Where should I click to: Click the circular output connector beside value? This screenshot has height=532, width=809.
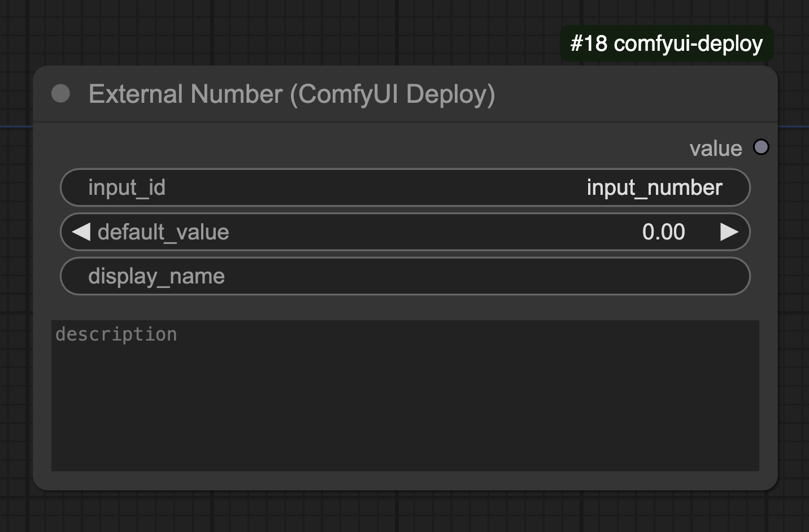click(762, 147)
